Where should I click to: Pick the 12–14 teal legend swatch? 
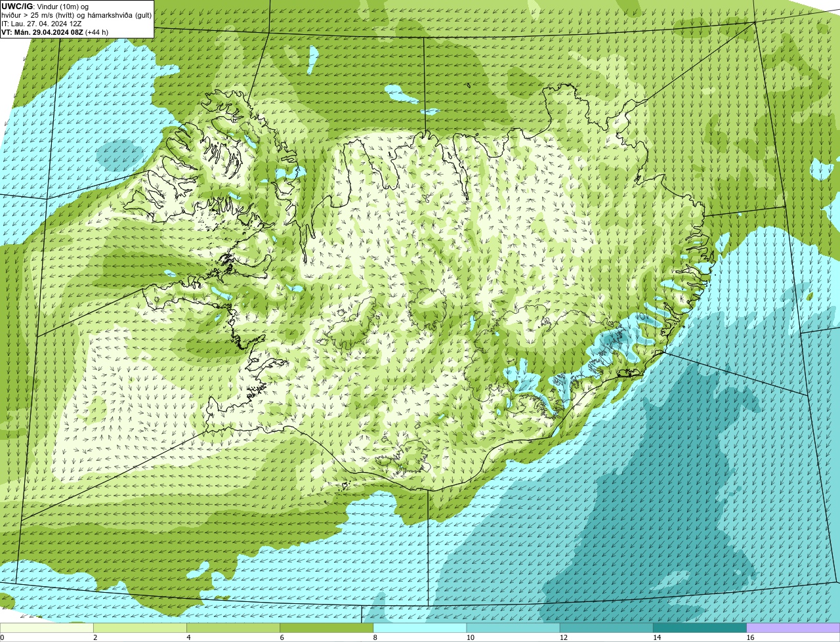click(606, 628)
